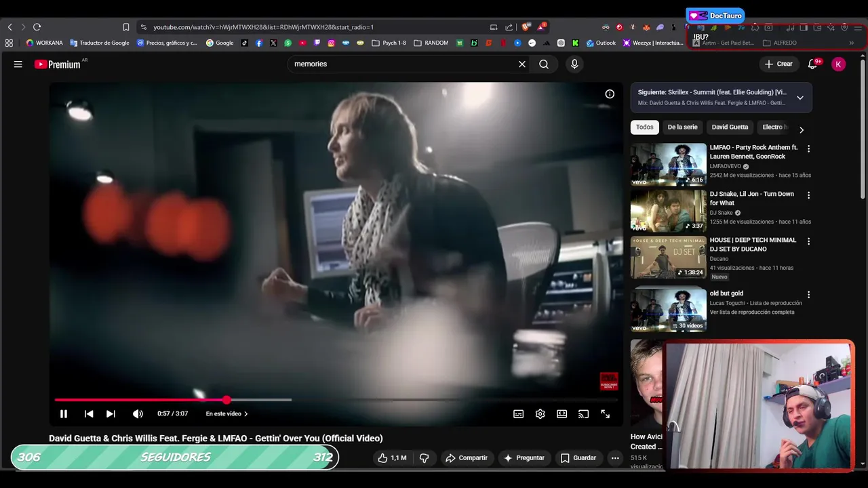Start voice search with microphone
Image resolution: width=868 pixels, height=488 pixels.
click(574, 64)
